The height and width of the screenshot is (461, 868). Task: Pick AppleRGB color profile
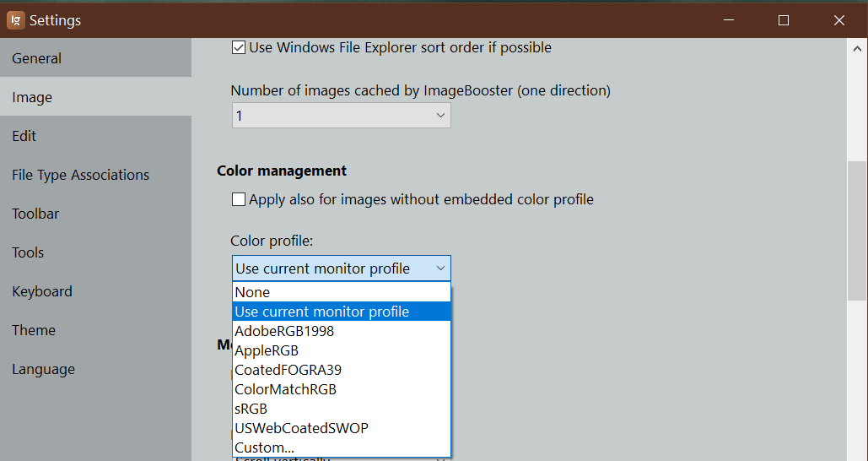point(342,350)
